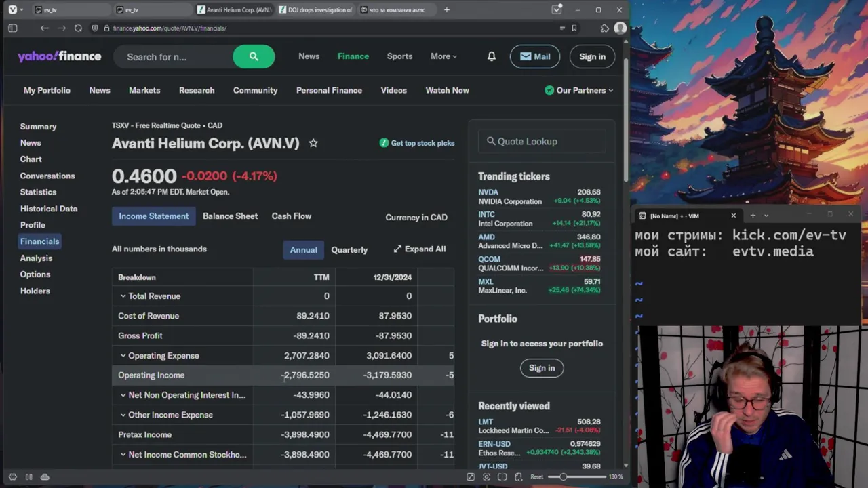Toggle the browser side panel icon
The width and height of the screenshot is (868, 488).
[12, 28]
